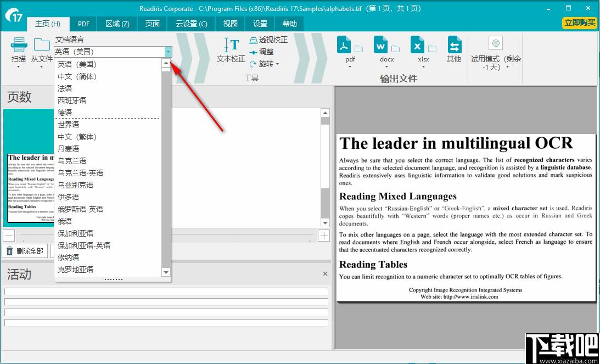Screen dimensions: 600x364
Task: Open the From File folder icon
Action: point(42,44)
